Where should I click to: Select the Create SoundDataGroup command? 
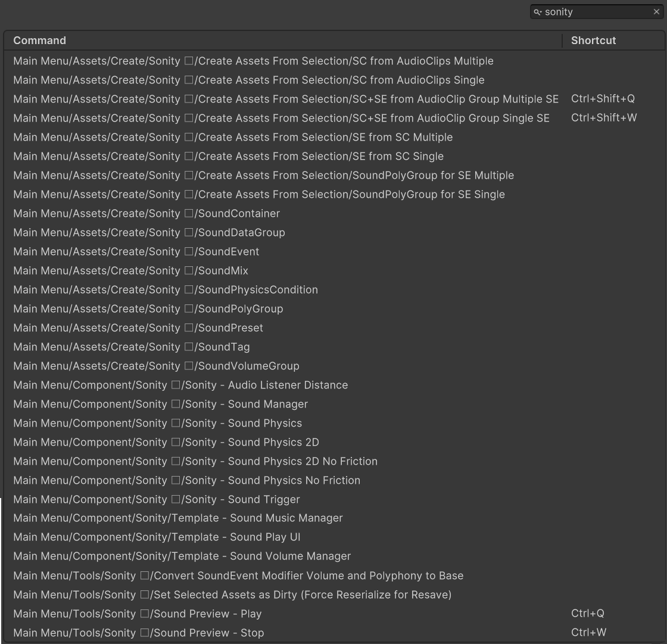pos(333,232)
